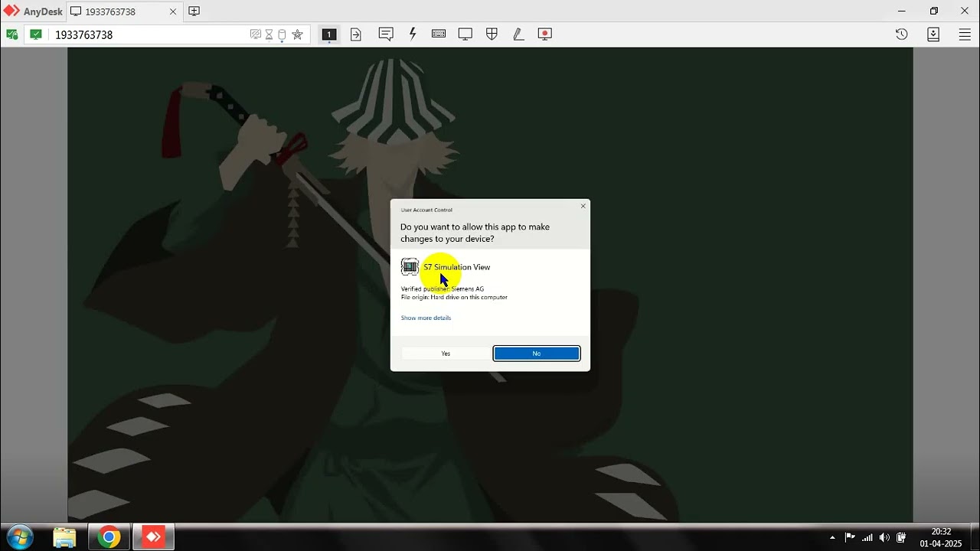Open Show more details link
The image size is (980, 551).
(x=426, y=318)
